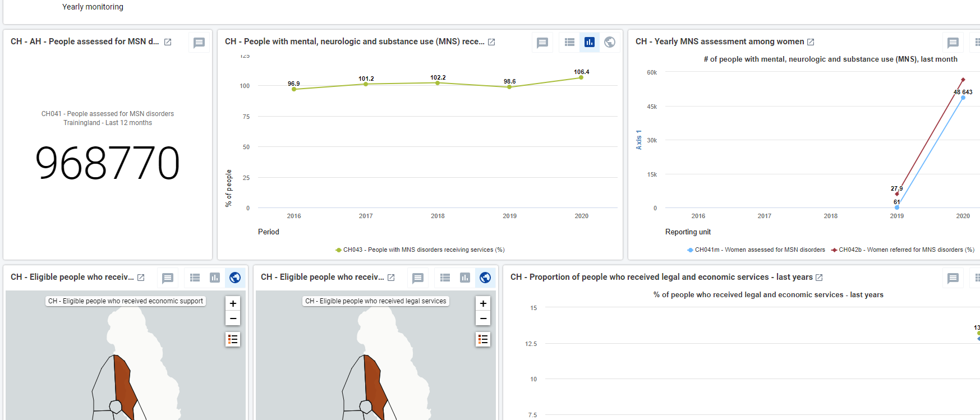Open comments for legal and economic services chart
The image size is (980, 420).
point(953,278)
